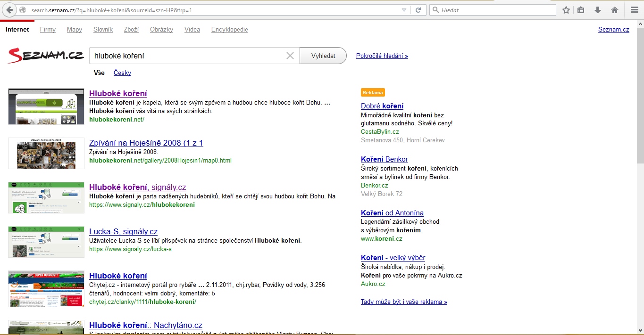Click the scrollbar up arrow

click(640, 24)
